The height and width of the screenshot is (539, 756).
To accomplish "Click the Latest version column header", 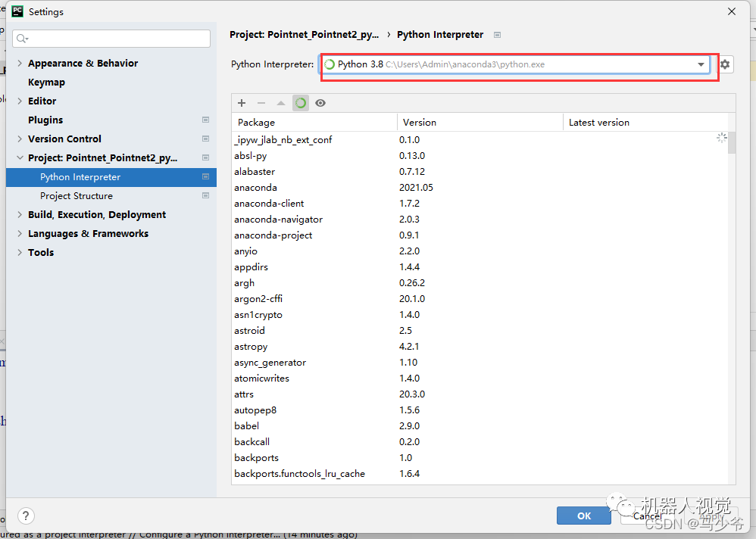I will pos(645,123).
